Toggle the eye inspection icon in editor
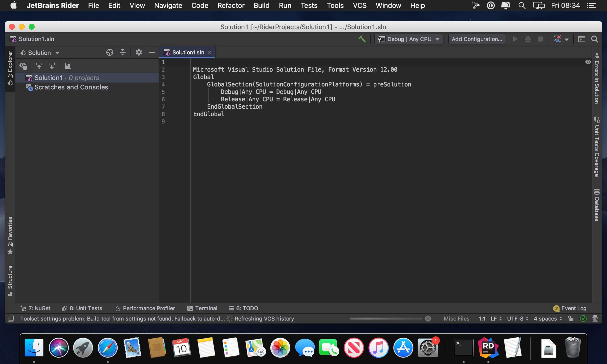 (x=588, y=62)
